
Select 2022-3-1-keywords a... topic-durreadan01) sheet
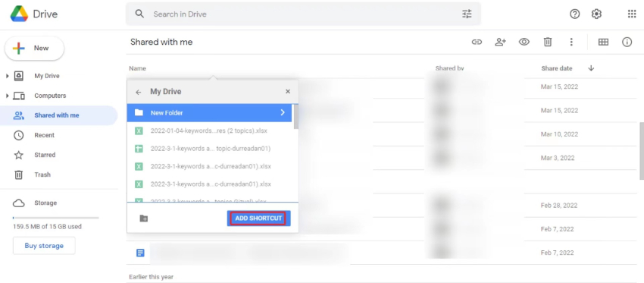coord(209,149)
